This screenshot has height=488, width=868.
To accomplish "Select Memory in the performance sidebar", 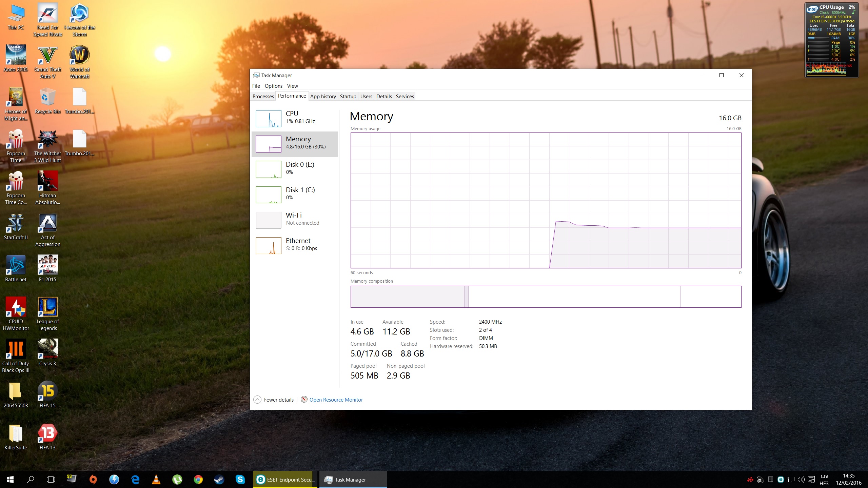I will 295,144.
